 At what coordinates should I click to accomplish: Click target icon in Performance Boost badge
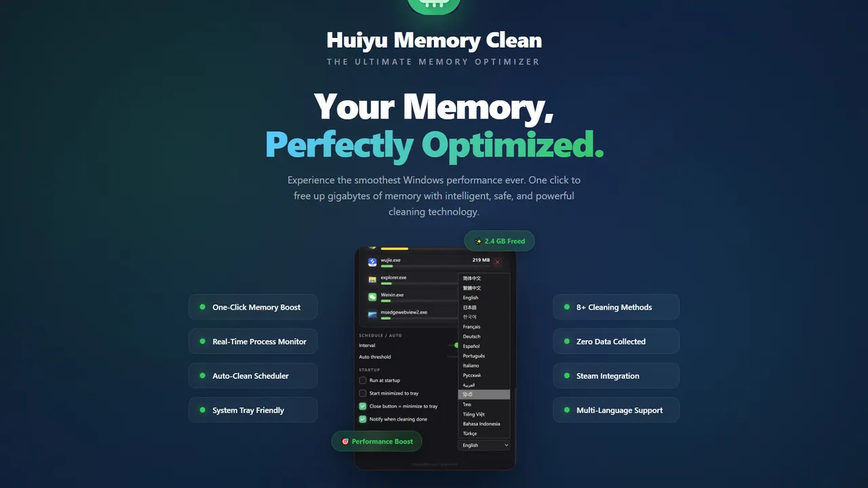tap(345, 441)
